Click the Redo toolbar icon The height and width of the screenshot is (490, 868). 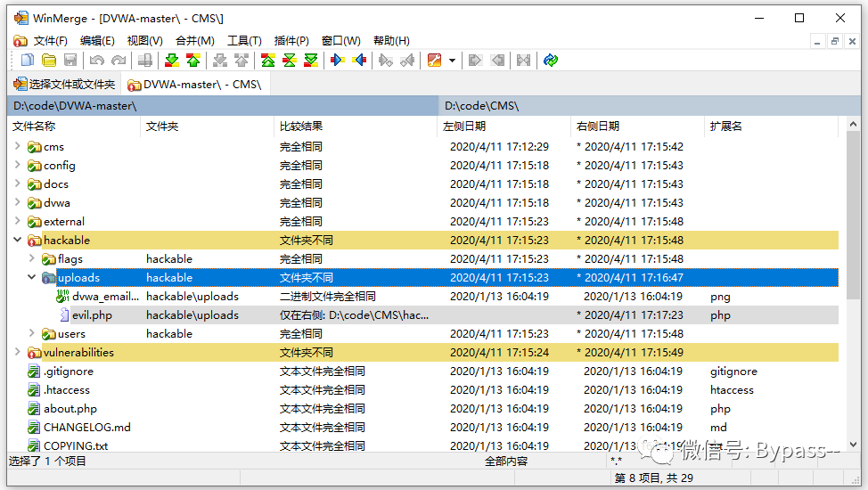click(x=119, y=60)
